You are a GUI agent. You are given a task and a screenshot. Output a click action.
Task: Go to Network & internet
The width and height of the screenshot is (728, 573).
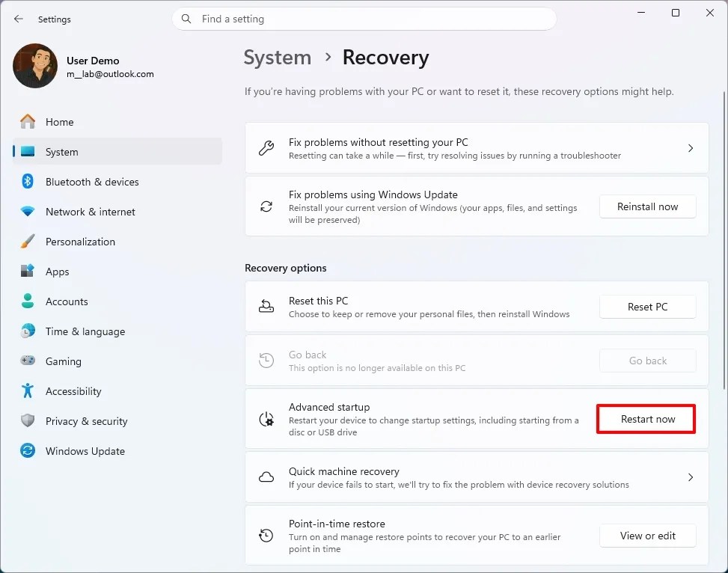117,212
